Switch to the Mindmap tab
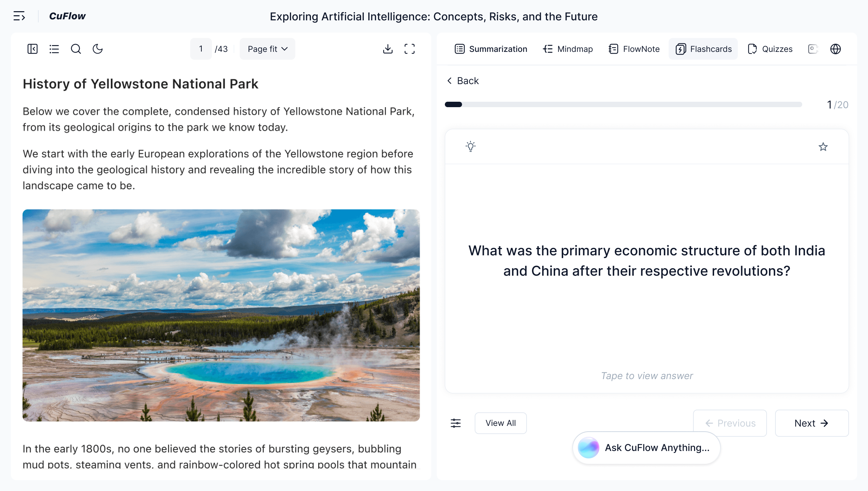Viewport: 868px width, 491px height. point(568,49)
